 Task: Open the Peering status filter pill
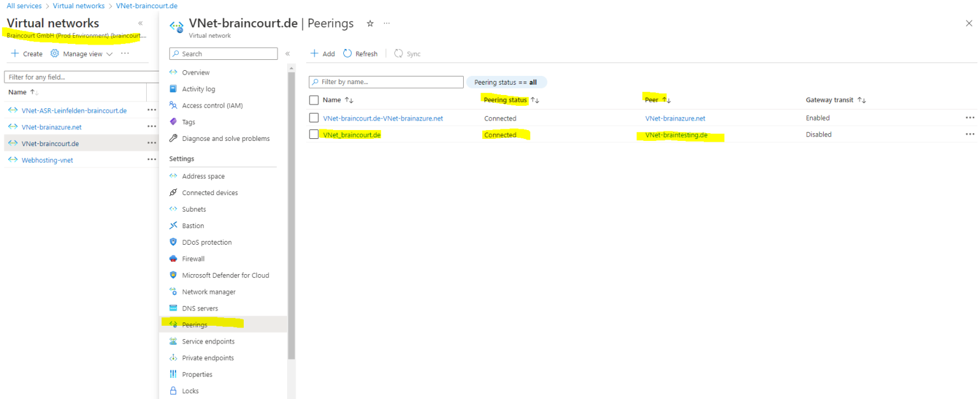507,82
